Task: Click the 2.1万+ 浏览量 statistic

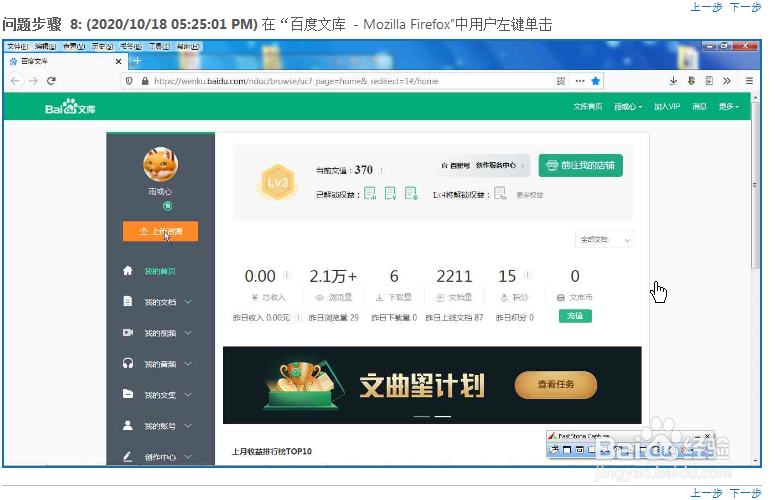Action: [x=333, y=284]
